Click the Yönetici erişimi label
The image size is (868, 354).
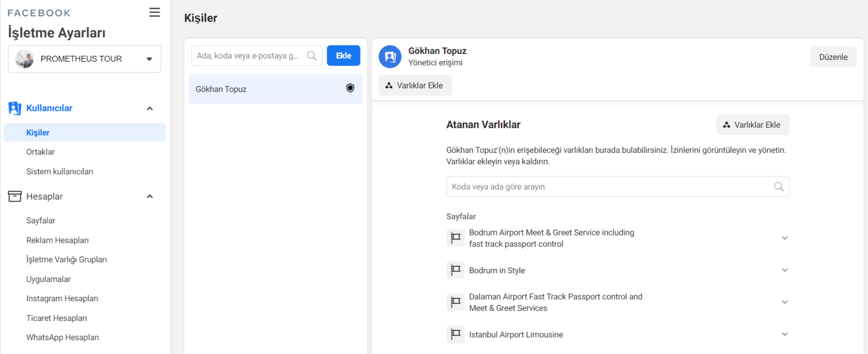(x=436, y=63)
